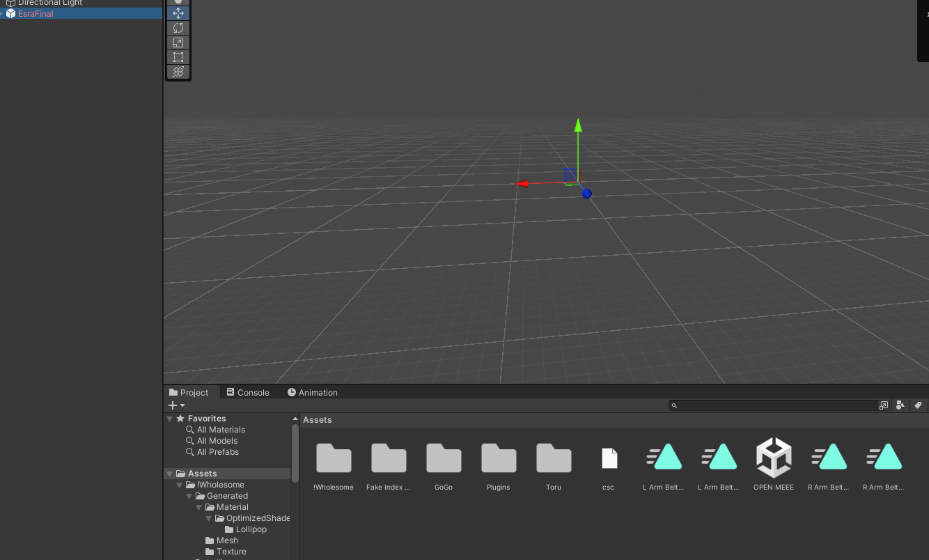Switch to the Console tab

[x=248, y=393]
